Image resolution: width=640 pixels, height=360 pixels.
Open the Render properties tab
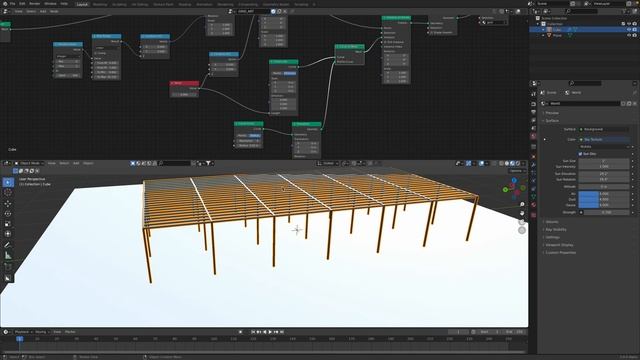point(533,104)
